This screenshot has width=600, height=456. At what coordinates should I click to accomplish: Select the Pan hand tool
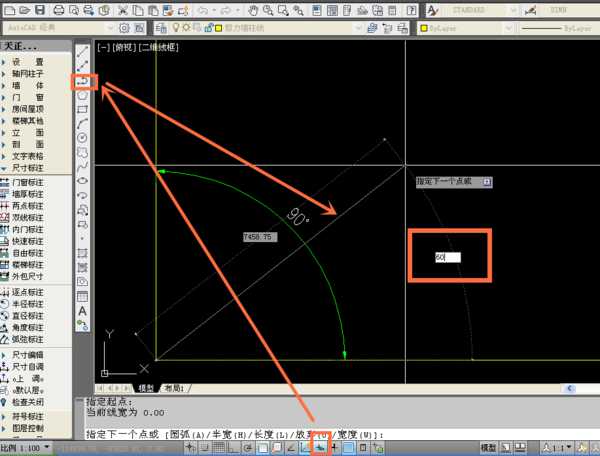coord(253,10)
